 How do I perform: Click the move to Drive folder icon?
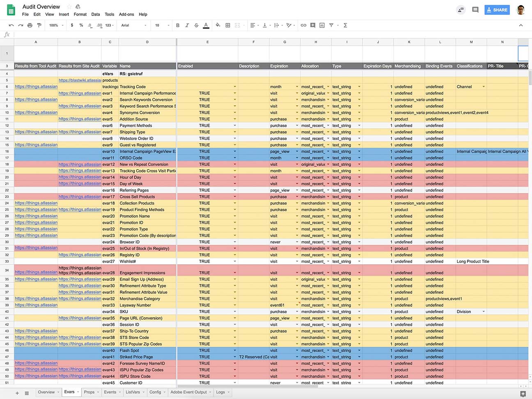point(78,7)
